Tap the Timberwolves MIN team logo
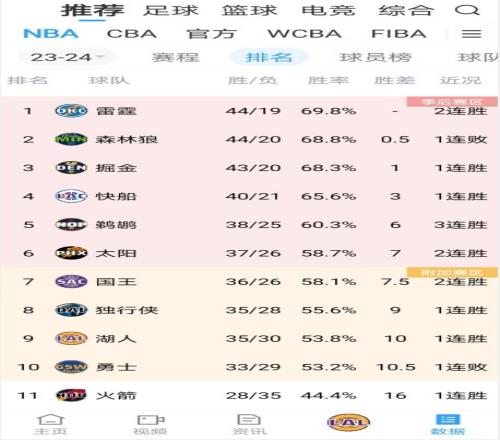 [71, 139]
